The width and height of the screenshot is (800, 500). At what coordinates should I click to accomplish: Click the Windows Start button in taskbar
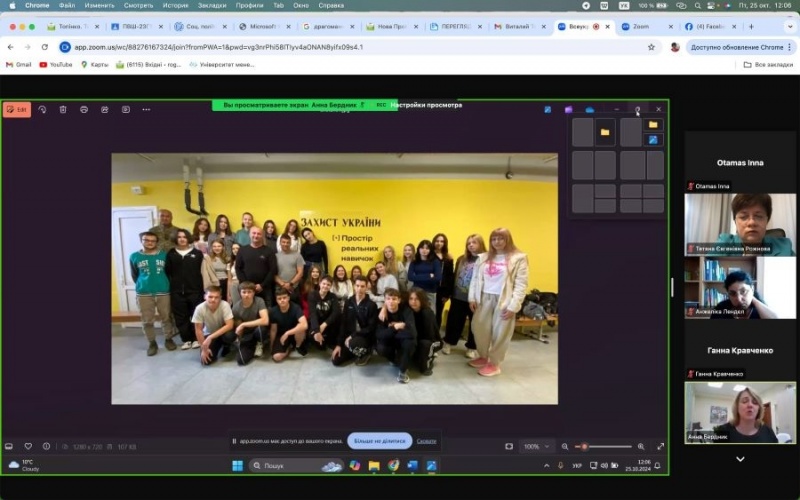click(x=238, y=465)
